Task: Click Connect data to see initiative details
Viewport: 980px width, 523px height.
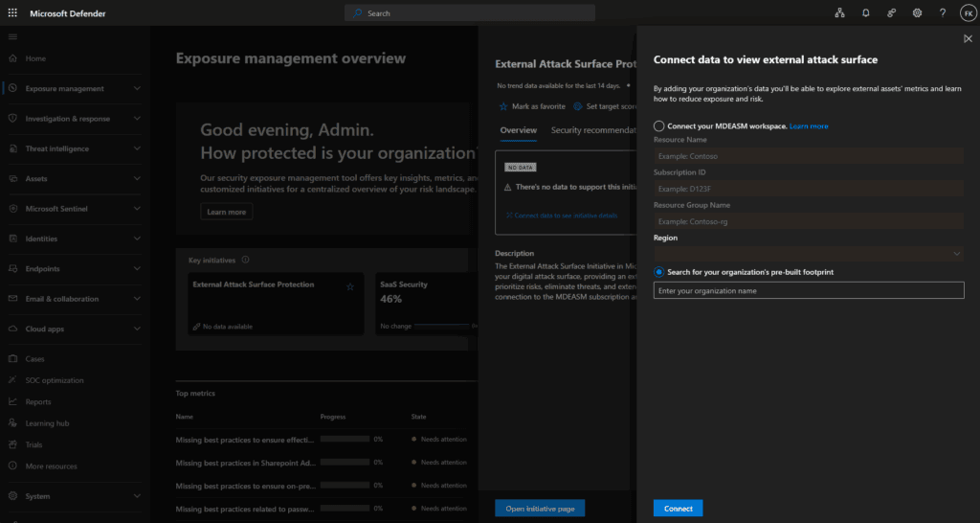Action: pos(561,216)
